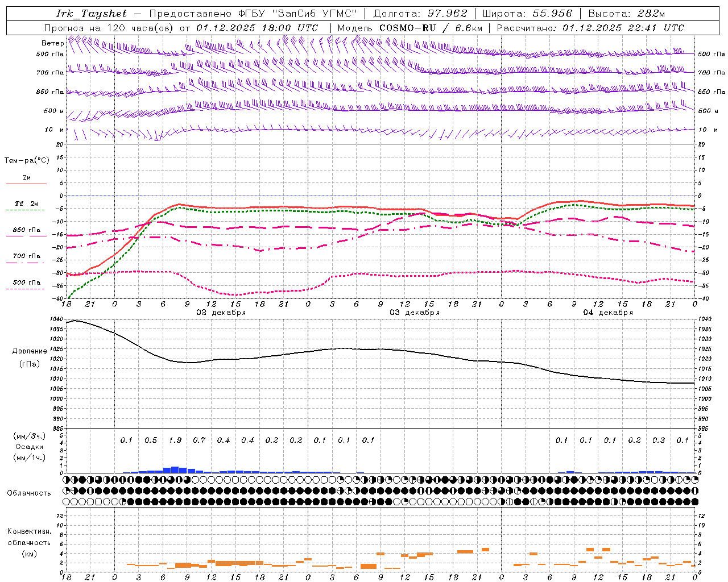Screen dimensions: 728x582
Task: Select the 2м temperature legend line
Action: click(x=27, y=184)
